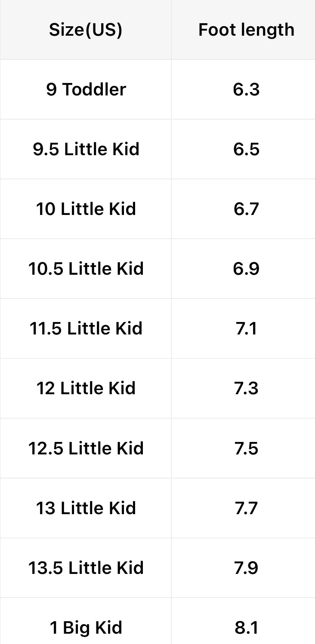Pick the 13.5 Little Kid size
This screenshot has width=315, height=644.
tap(86, 568)
